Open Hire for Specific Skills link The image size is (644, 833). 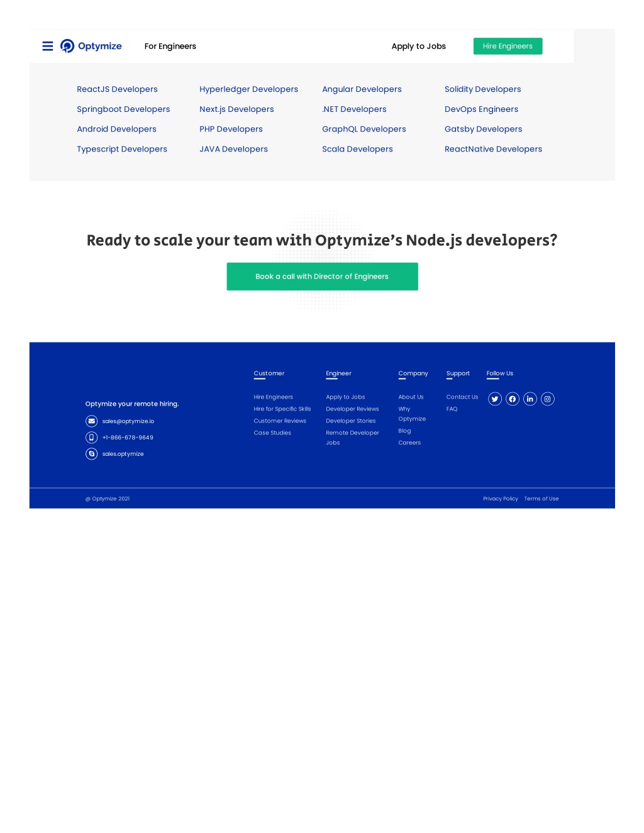(282, 409)
